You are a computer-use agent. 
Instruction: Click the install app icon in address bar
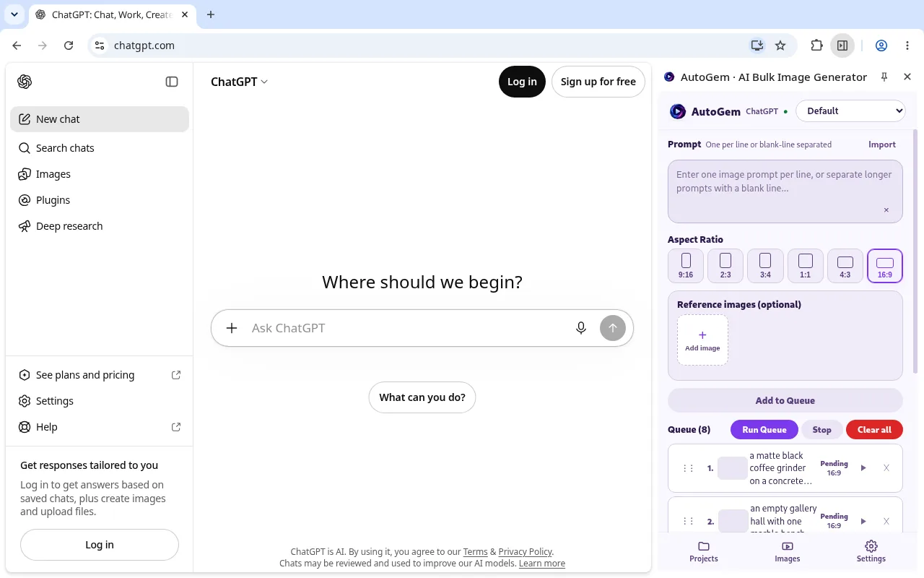757,46
